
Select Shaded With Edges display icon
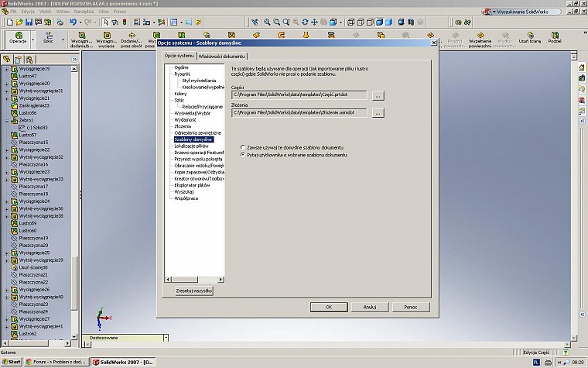380,22
